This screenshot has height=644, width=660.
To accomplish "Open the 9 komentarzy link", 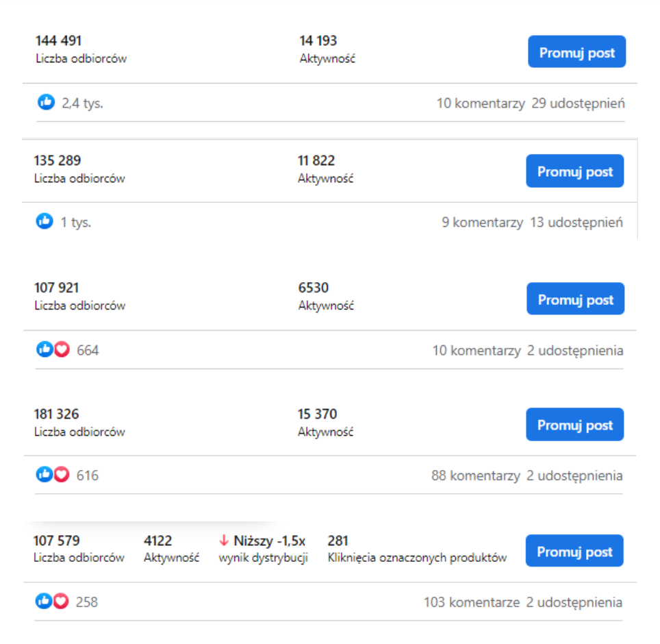I will click(x=483, y=223).
